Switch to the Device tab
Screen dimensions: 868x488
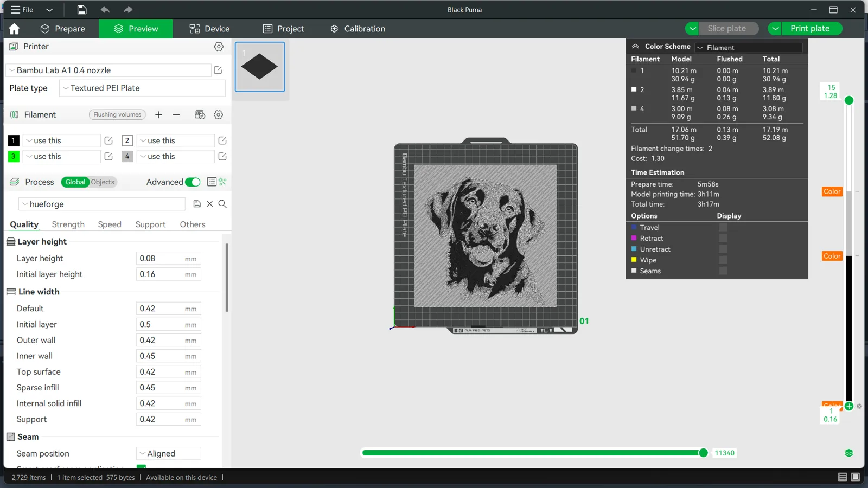pyautogui.click(x=209, y=29)
